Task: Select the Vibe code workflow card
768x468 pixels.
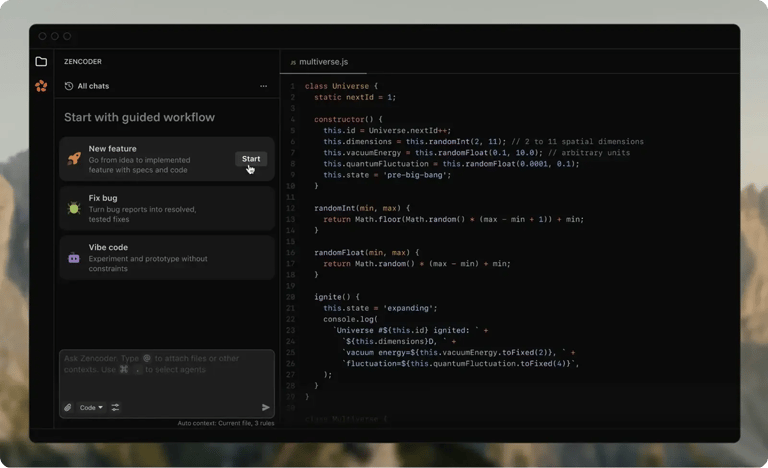Action: pyautogui.click(x=167, y=258)
